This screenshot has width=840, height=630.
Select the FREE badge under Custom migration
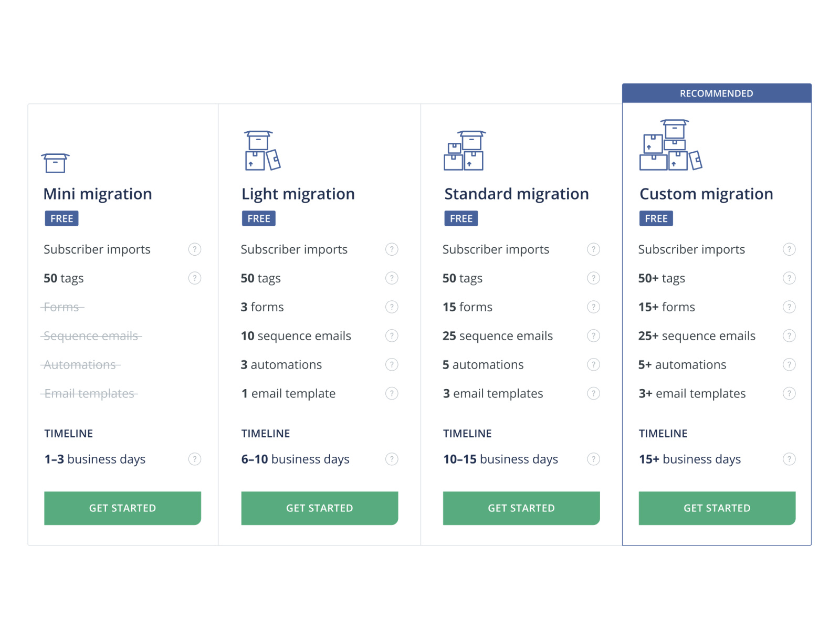click(656, 218)
